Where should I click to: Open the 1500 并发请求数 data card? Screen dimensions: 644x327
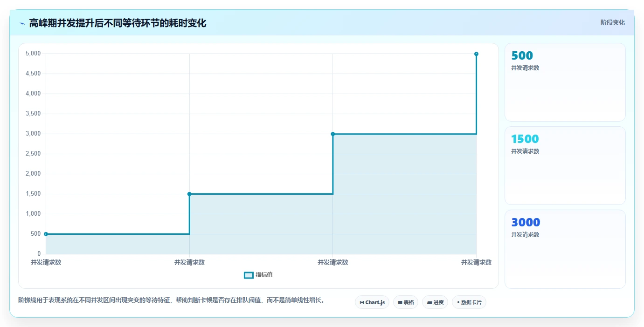pyautogui.click(x=565, y=165)
